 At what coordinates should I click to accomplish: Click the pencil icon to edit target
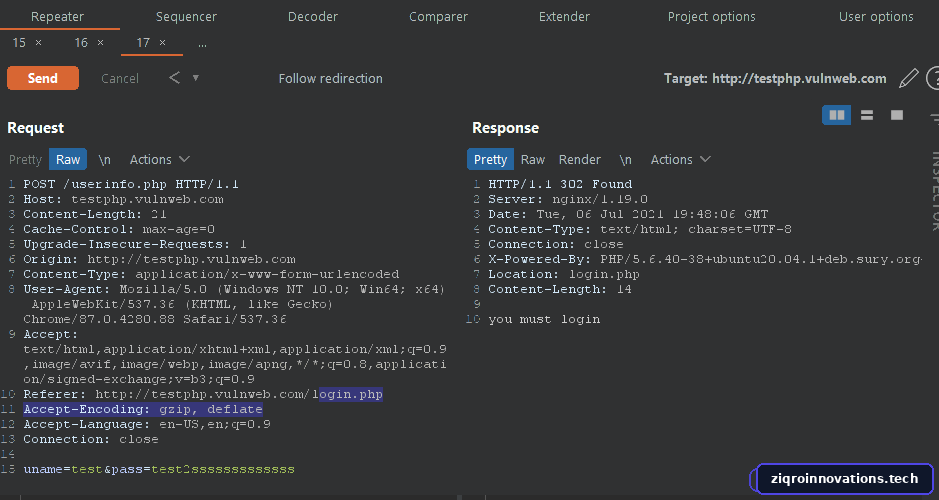(x=908, y=78)
